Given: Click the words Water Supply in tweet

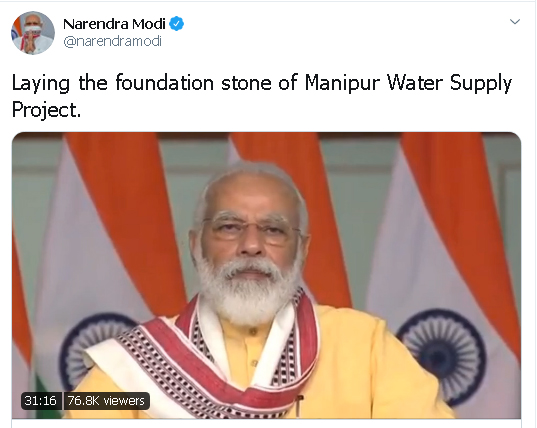Looking at the screenshot, I should click(449, 84).
